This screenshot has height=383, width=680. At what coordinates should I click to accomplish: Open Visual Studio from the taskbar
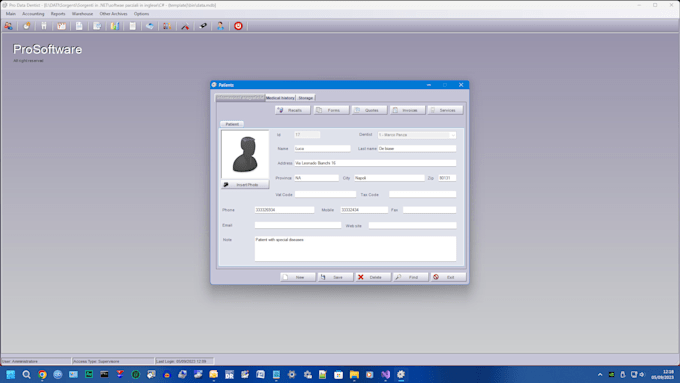coord(386,375)
